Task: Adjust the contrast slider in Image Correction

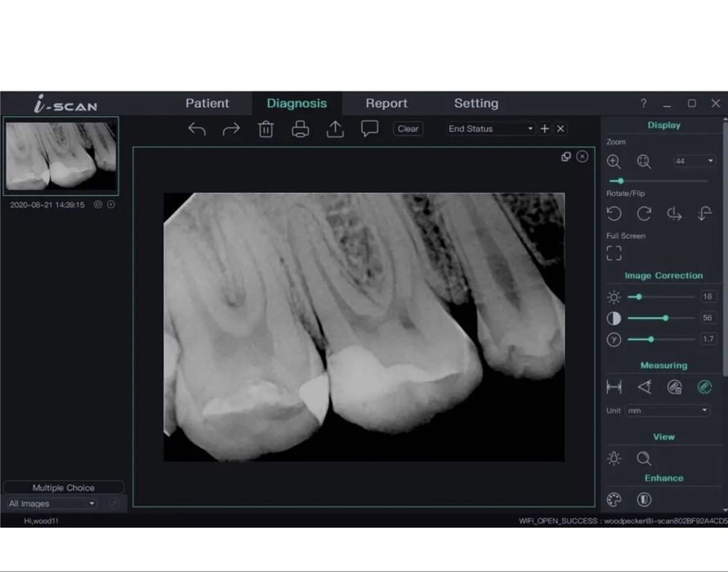Action: tap(665, 318)
